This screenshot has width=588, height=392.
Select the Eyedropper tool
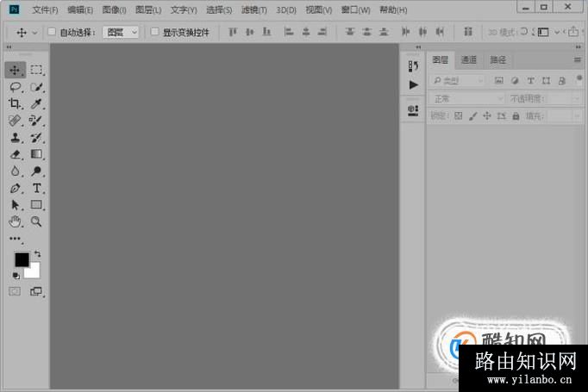(x=36, y=103)
